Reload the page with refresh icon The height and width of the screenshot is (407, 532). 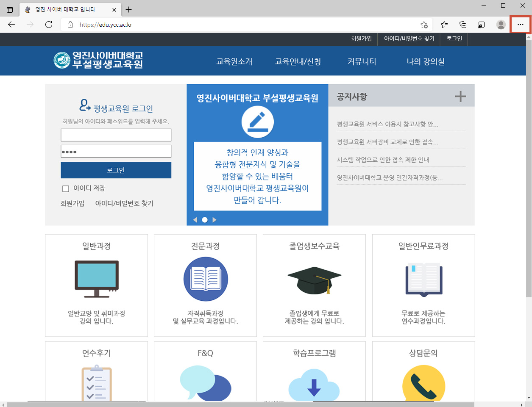(49, 25)
